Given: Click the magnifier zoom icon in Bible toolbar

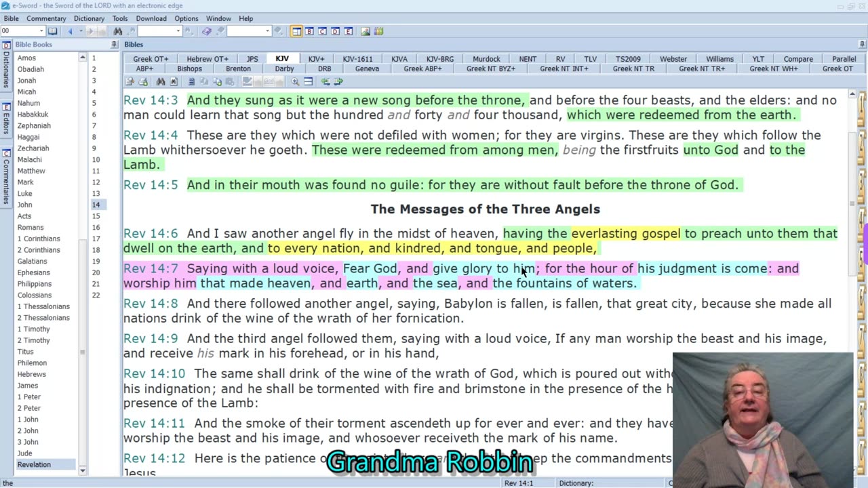Looking at the screenshot, I should pyautogui.click(x=295, y=81).
